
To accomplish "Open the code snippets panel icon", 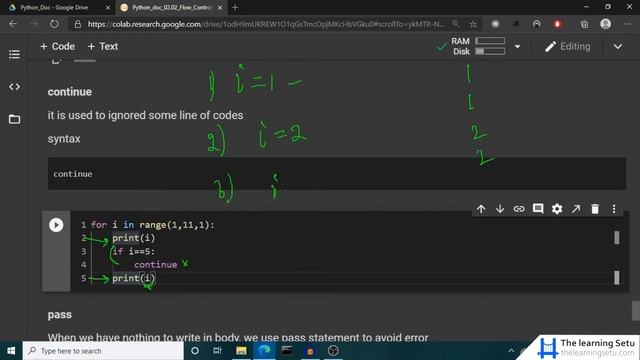I will coord(14,87).
